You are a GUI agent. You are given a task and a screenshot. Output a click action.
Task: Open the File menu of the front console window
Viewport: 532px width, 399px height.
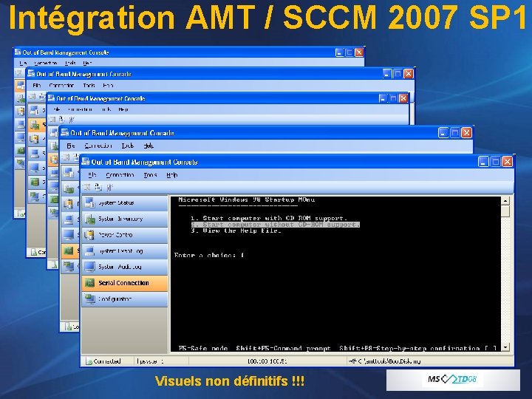[92, 175]
